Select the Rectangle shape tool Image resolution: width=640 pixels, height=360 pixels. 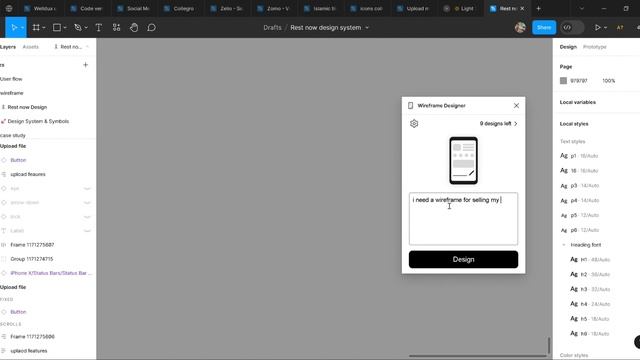coord(57,27)
